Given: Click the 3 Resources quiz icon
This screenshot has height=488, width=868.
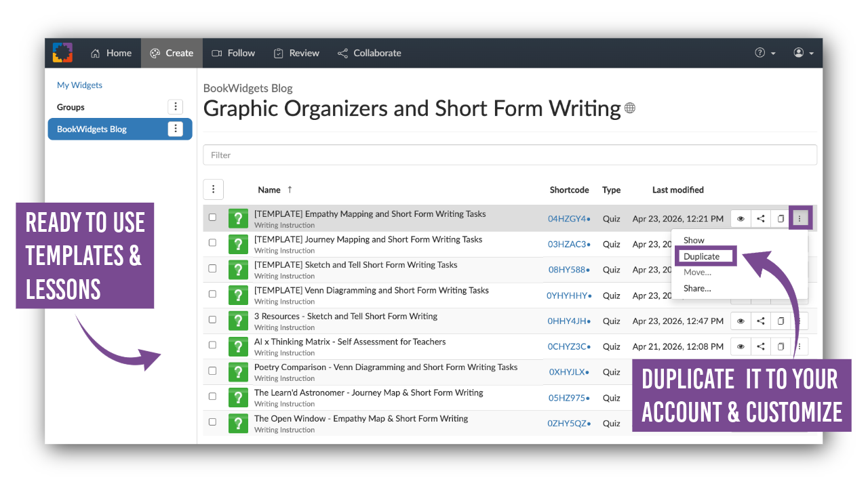Looking at the screenshot, I should [238, 321].
